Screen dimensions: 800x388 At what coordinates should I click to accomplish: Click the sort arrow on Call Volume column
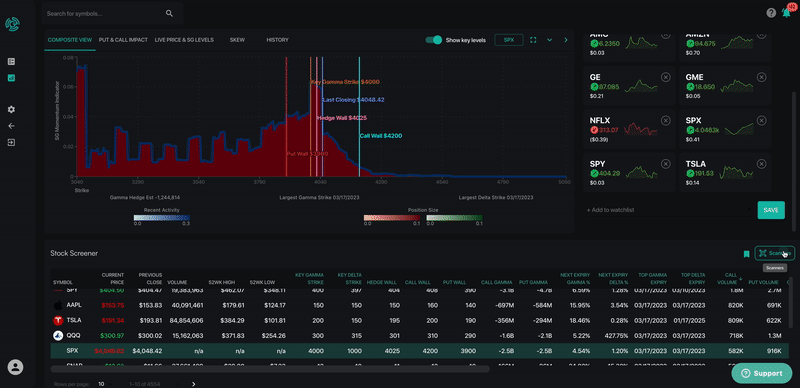pyautogui.click(x=740, y=278)
